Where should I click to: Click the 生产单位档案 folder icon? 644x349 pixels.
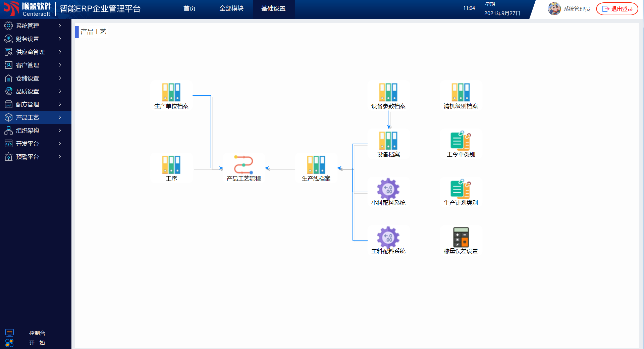171,92
